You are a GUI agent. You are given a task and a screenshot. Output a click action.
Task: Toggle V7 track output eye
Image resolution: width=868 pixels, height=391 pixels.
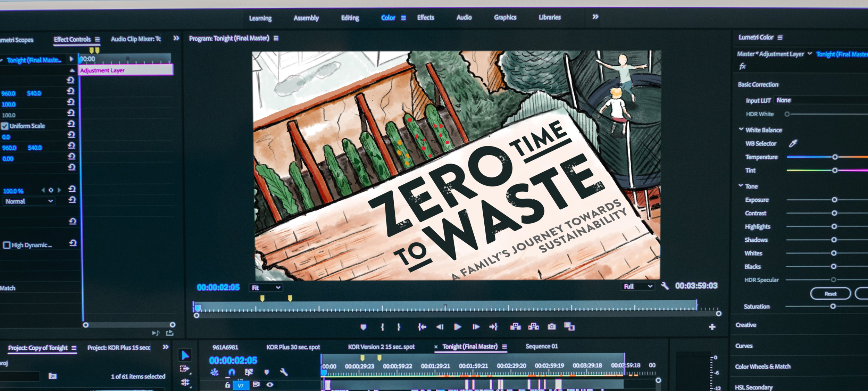tap(270, 384)
